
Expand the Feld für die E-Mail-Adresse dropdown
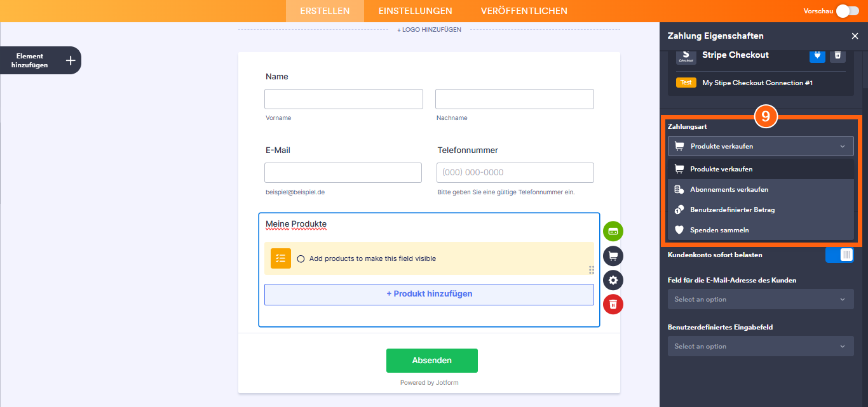[760, 299]
